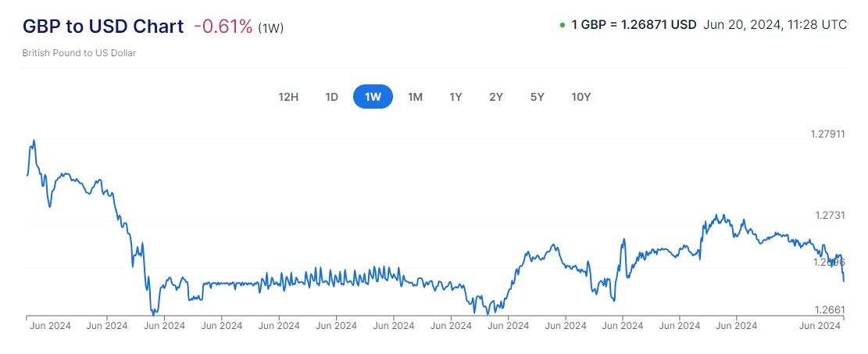
Task: Click the 1.2661 y-axis label
Action: pyautogui.click(x=830, y=310)
